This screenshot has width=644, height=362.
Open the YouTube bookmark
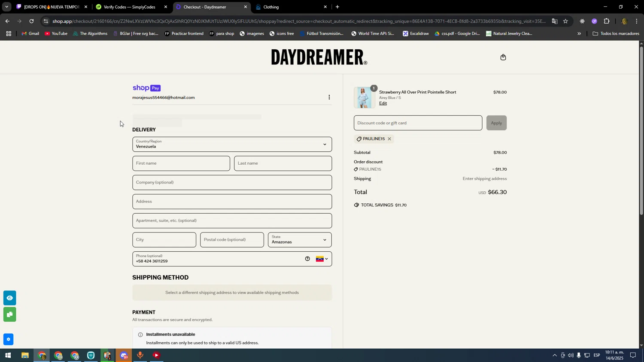tap(56, 33)
